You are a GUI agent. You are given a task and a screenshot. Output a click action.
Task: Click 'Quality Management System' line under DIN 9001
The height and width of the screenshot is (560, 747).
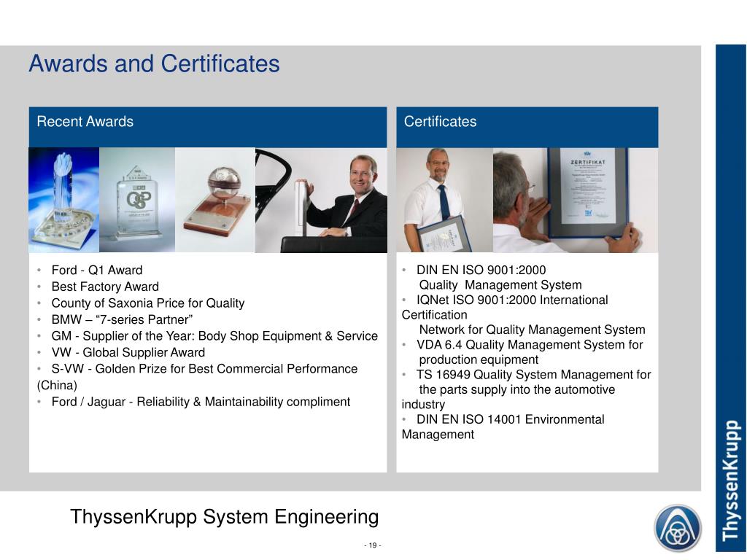(x=500, y=285)
